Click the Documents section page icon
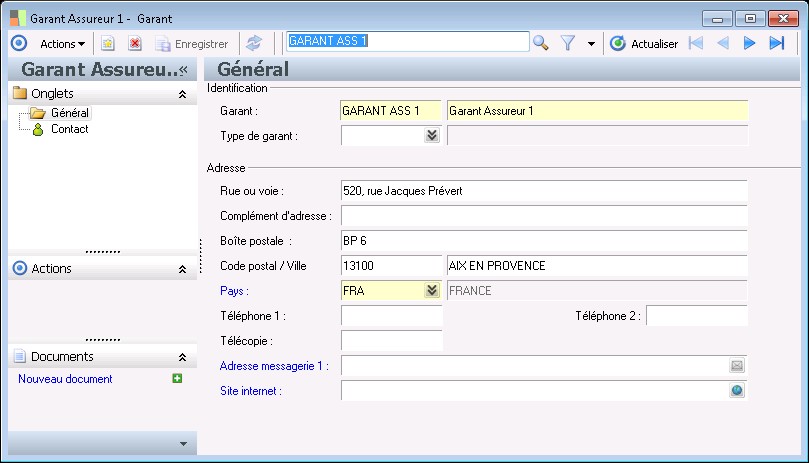This screenshot has height=463, width=809. 20,356
